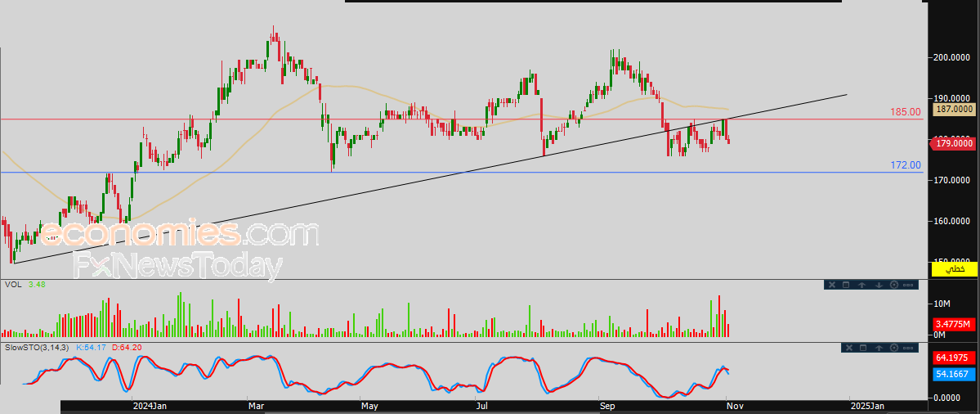Click the 2025Jan date label
The width and height of the screenshot is (980, 414).
click(x=867, y=407)
